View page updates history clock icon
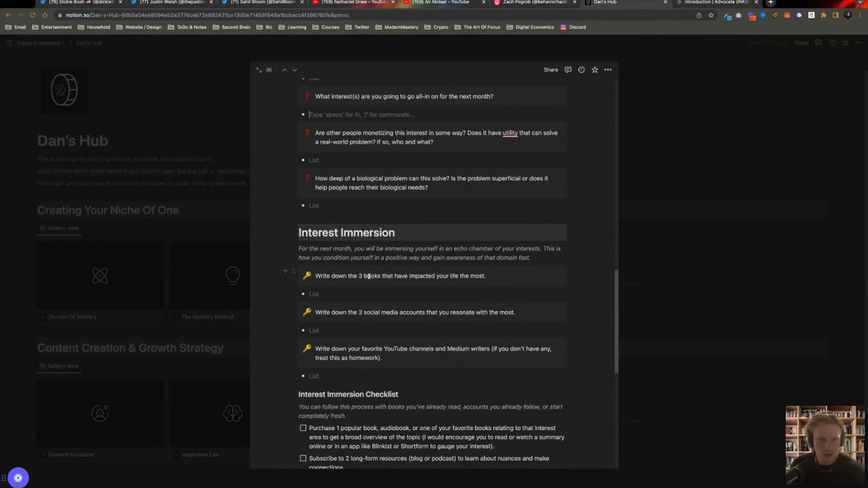The height and width of the screenshot is (488, 868). pyautogui.click(x=581, y=70)
